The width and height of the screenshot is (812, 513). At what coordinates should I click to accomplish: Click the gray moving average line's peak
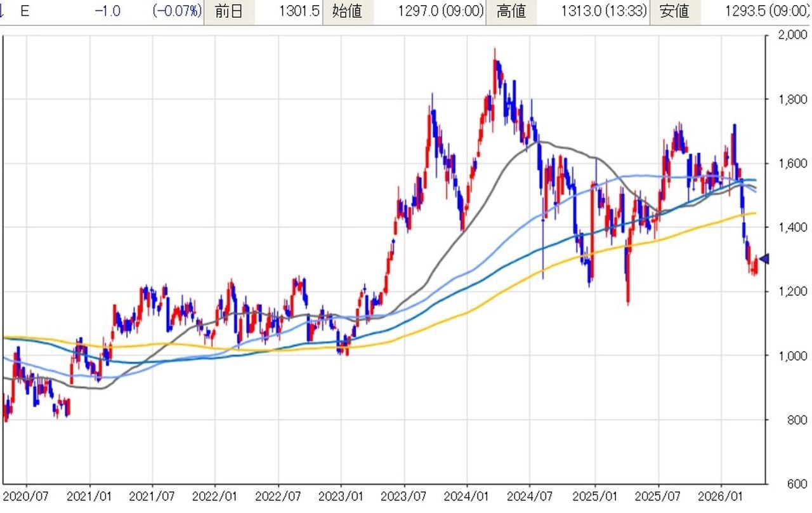(x=543, y=142)
